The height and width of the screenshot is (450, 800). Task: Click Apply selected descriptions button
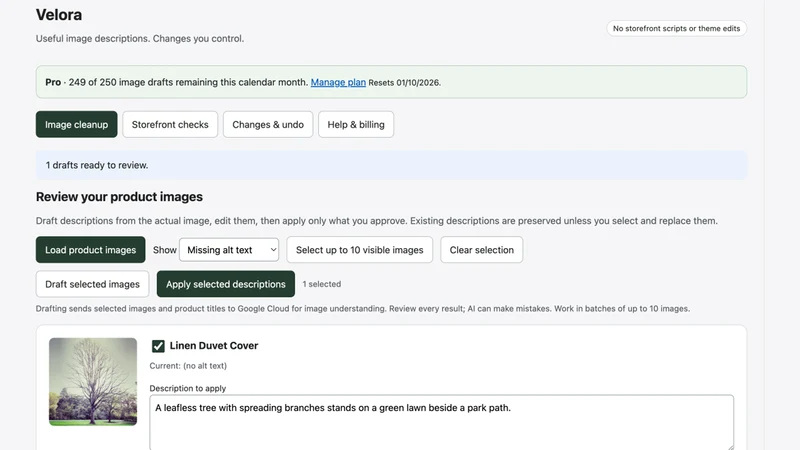tap(226, 284)
